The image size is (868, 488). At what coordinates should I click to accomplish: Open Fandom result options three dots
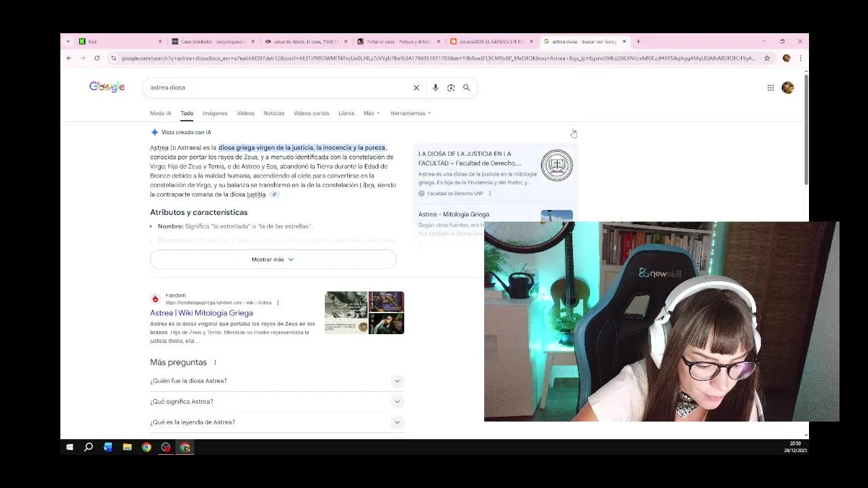point(278,303)
